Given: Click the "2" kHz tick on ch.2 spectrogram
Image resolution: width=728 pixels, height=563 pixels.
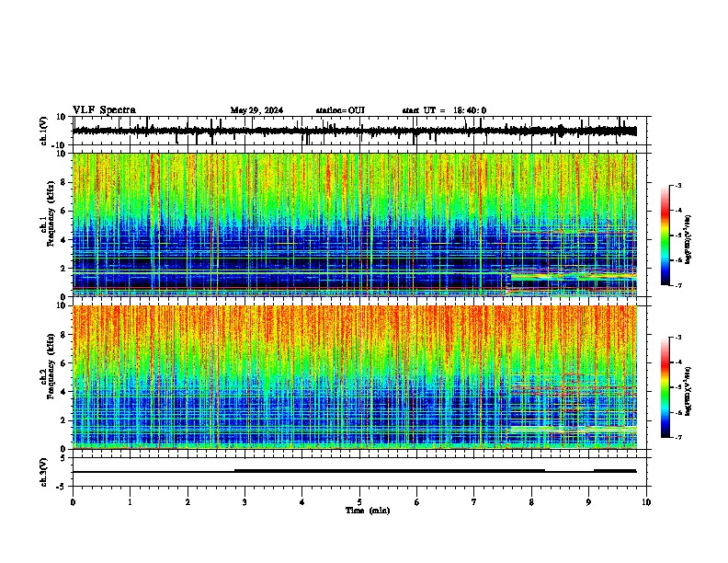Looking at the screenshot, I should tap(63, 420).
